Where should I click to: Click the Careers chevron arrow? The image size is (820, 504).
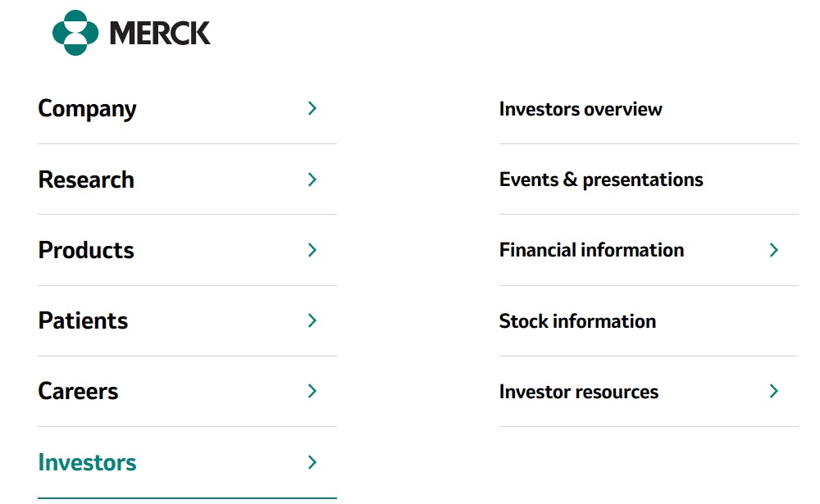[x=312, y=391]
